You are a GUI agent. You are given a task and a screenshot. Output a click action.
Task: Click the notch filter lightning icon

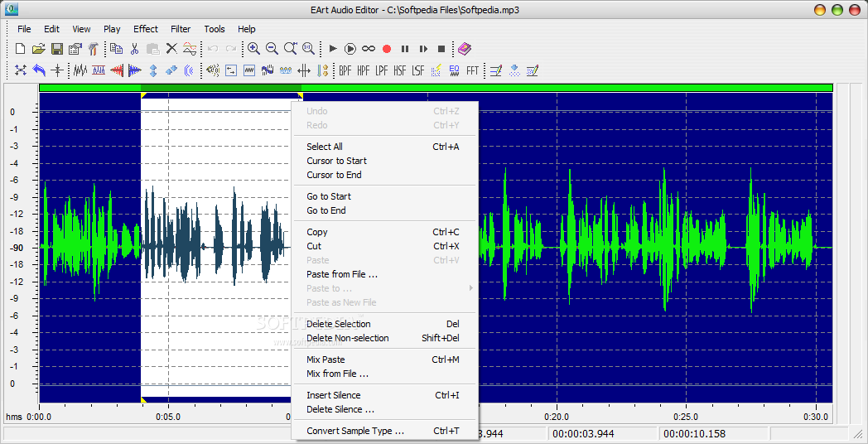[x=436, y=70]
